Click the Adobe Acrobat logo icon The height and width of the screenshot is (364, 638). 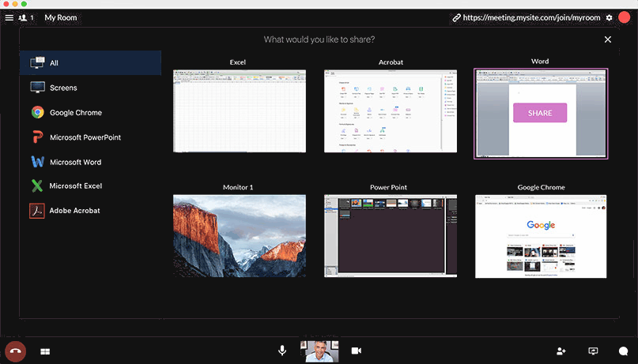[x=36, y=211]
